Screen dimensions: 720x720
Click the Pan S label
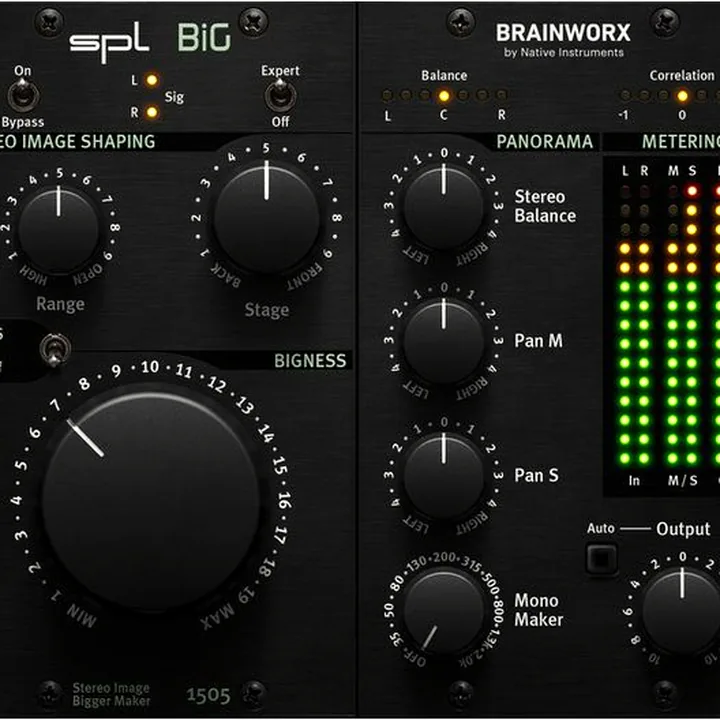coord(536,475)
